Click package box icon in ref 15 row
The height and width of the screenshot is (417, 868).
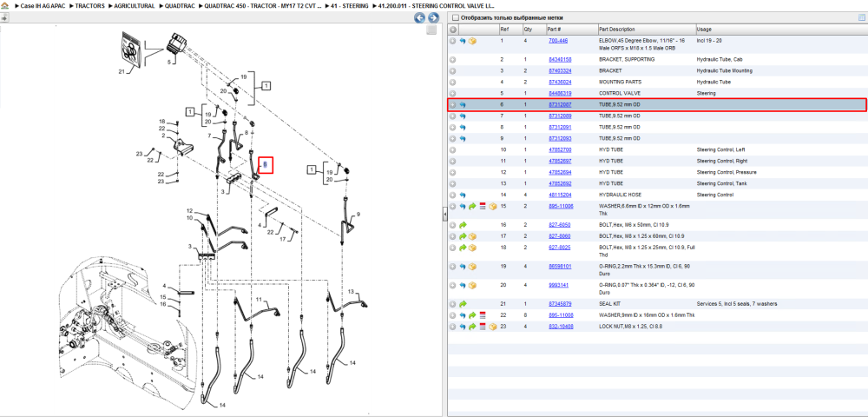pyautogui.click(x=493, y=206)
